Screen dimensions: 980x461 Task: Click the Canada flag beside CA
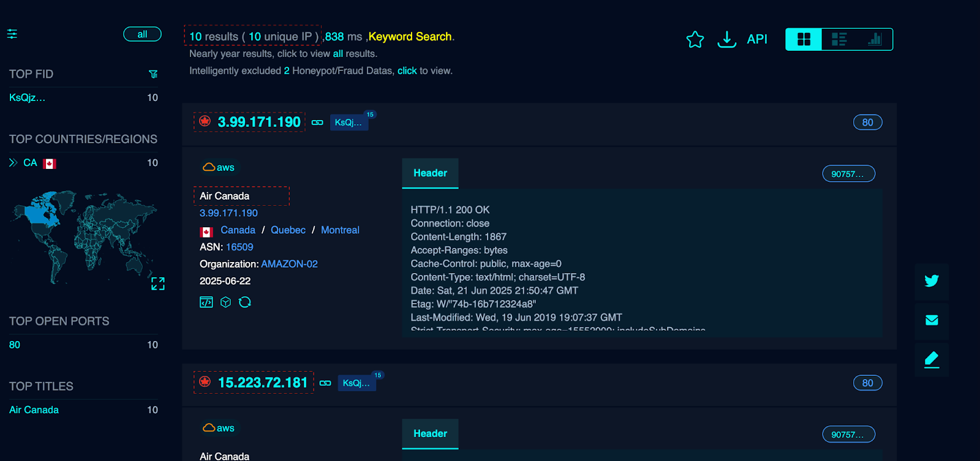pyautogui.click(x=50, y=163)
